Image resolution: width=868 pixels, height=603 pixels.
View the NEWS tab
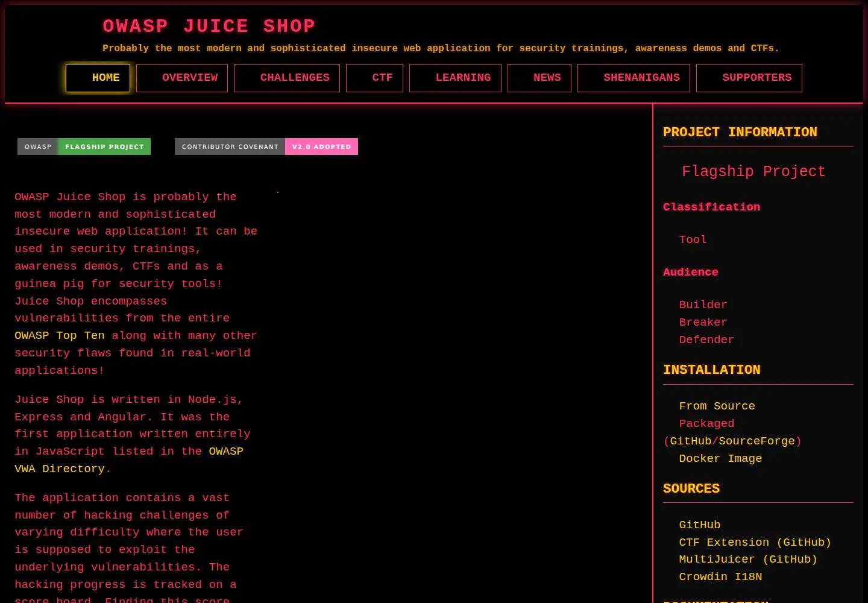click(x=539, y=78)
